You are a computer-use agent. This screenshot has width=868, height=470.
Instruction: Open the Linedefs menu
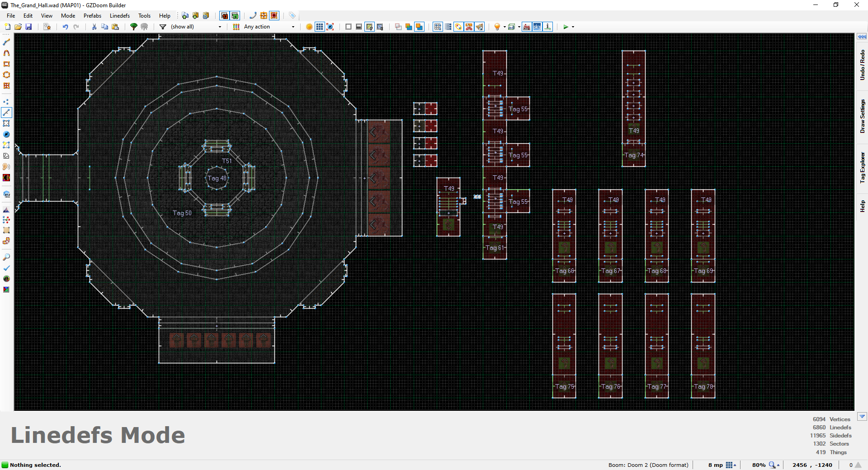coord(119,15)
